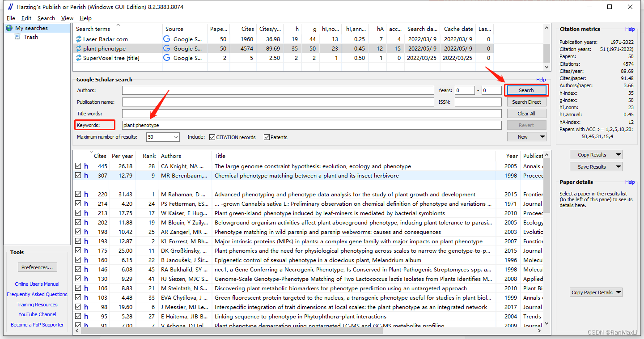Image resolution: width=644 pixels, height=339 pixels.
Task: Open Copy Paper Details dropdown arrow
Action: pyautogui.click(x=619, y=292)
